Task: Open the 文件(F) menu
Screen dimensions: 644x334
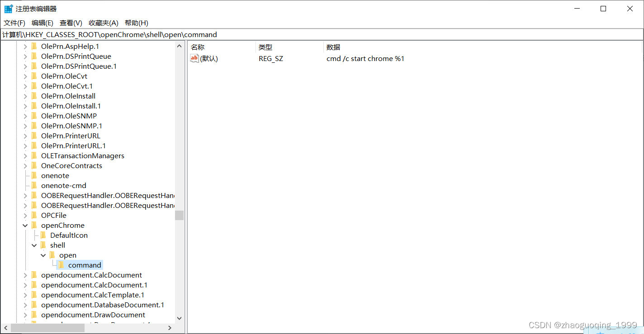Action: click(x=14, y=23)
